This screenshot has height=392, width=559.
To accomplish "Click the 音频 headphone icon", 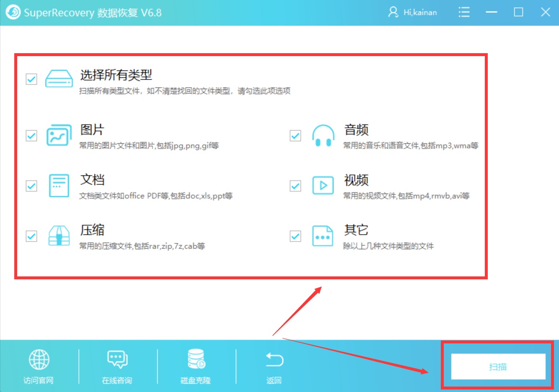I will point(322,136).
